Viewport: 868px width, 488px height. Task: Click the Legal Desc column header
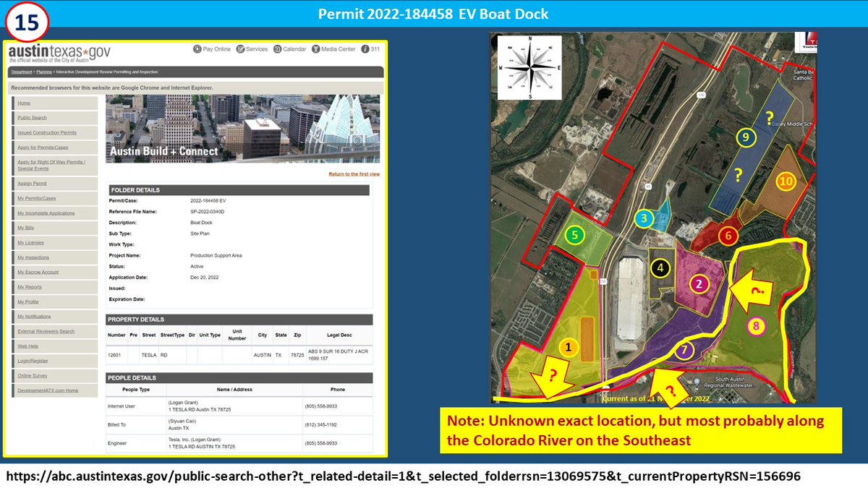(x=339, y=335)
